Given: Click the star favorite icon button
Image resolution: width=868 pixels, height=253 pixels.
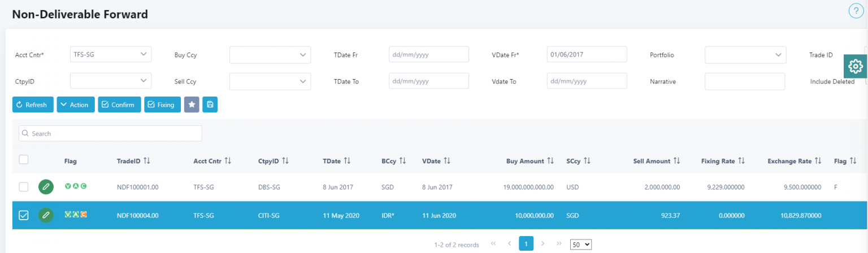Looking at the screenshot, I should click(192, 104).
